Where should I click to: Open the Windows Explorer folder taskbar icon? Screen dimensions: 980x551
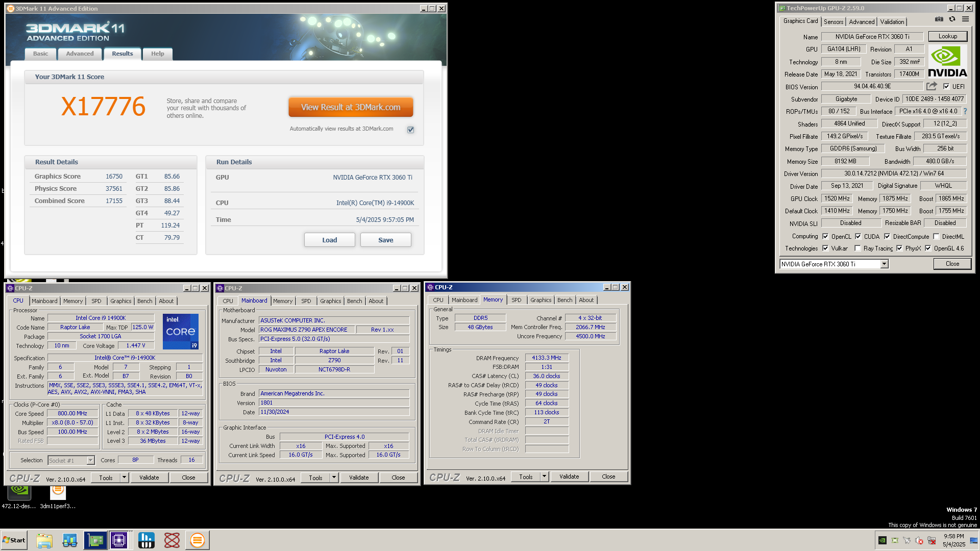pyautogui.click(x=44, y=540)
